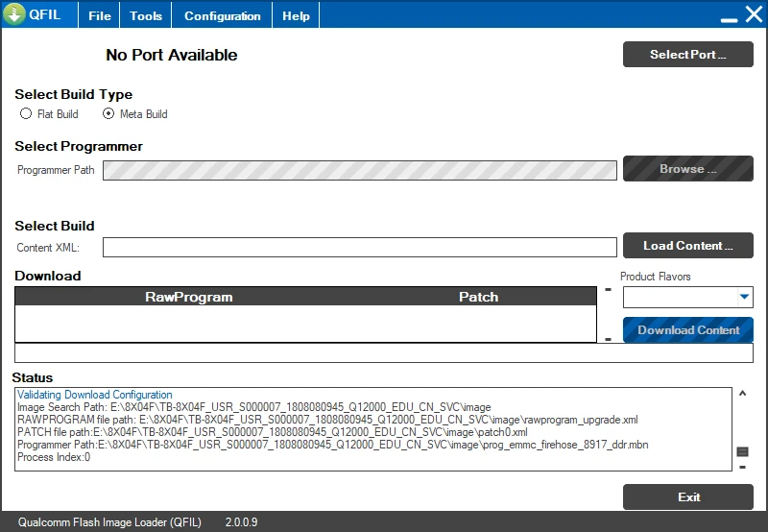Screen dimensions: 768x532
Task: Click inside the Content XML input field
Action: click(359, 248)
